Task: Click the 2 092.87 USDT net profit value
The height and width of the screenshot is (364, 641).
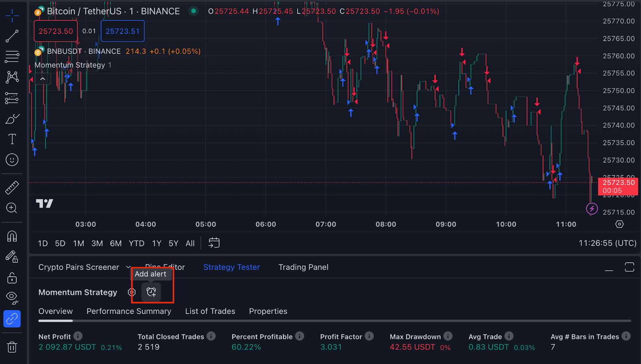Action: click(x=67, y=347)
